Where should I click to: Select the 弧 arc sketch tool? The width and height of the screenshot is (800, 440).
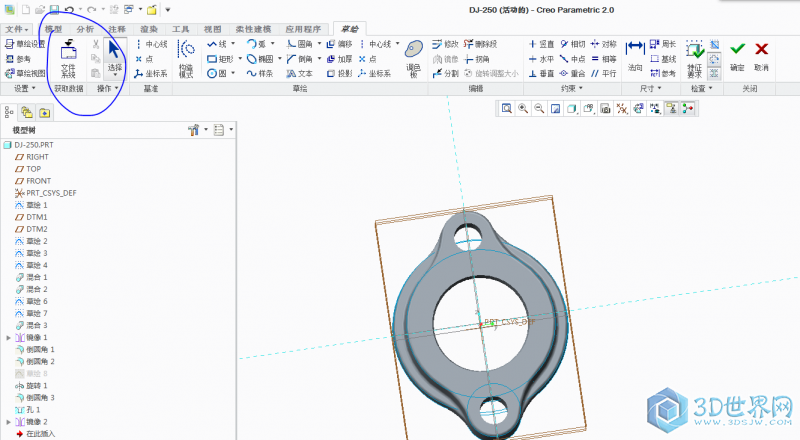257,44
